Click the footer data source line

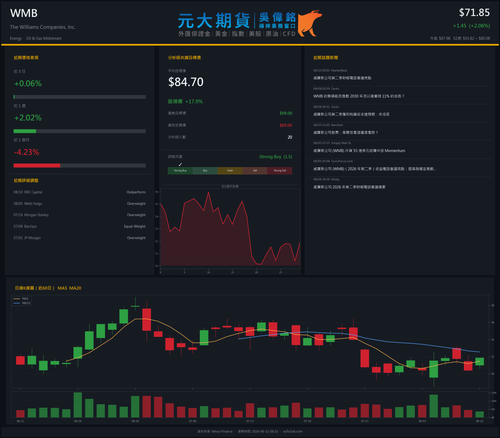click(250, 431)
